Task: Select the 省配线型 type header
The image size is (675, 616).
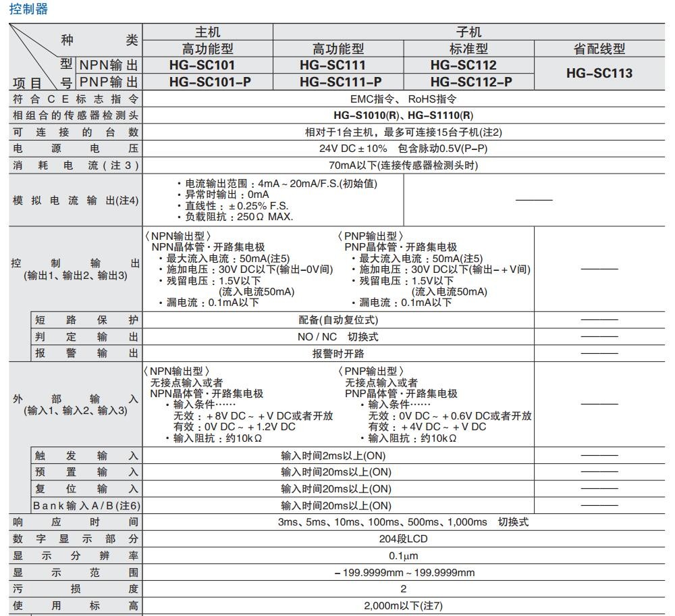Action: coord(599,49)
